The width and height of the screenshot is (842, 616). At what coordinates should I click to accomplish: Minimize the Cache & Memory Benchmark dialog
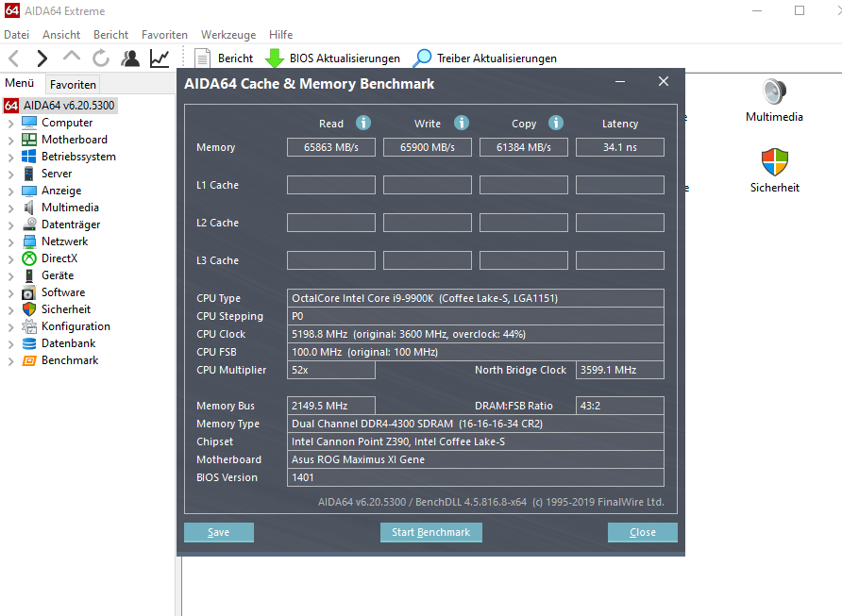click(620, 81)
